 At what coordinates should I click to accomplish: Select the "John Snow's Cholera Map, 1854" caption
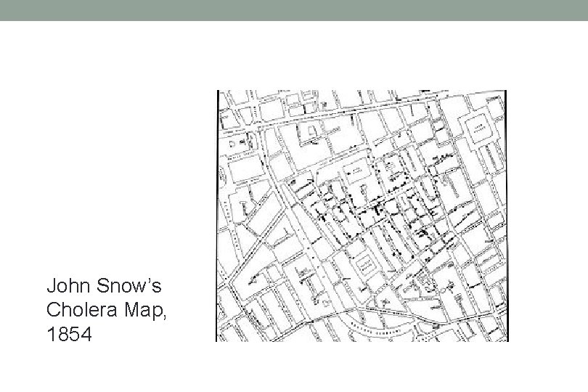pyautogui.click(x=107, y=309)
